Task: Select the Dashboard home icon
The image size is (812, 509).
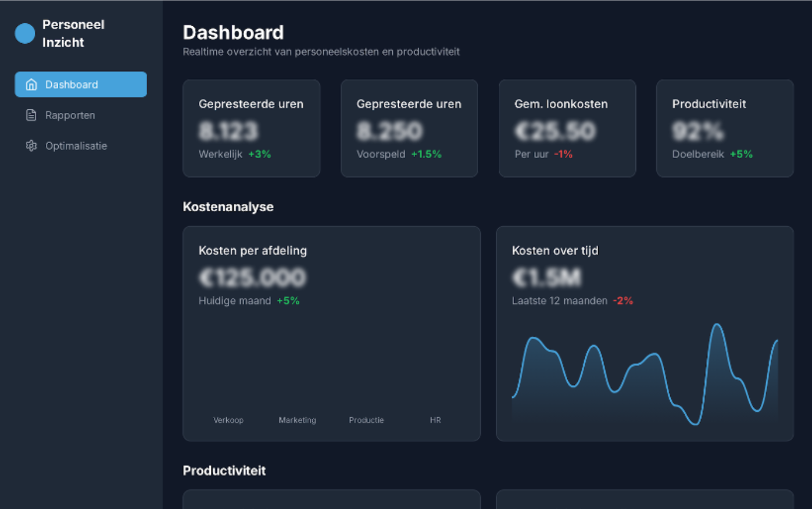Action: pyautogui.click(x=31, y=84)
